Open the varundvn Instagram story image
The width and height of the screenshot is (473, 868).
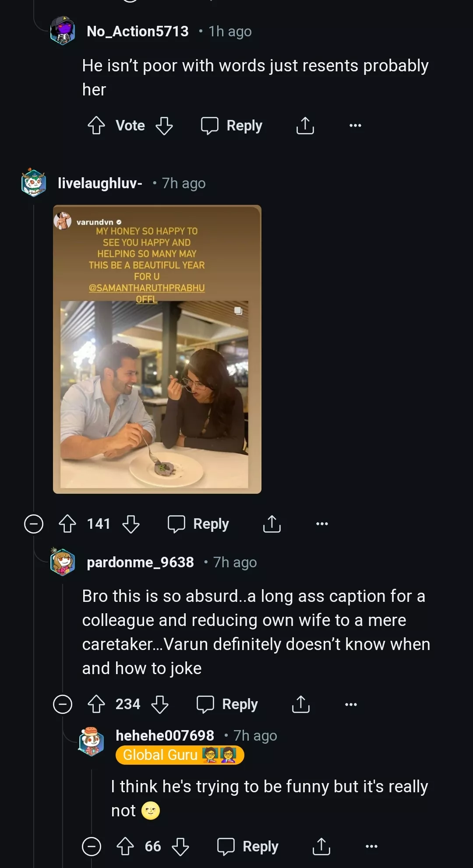pos(157,348)
